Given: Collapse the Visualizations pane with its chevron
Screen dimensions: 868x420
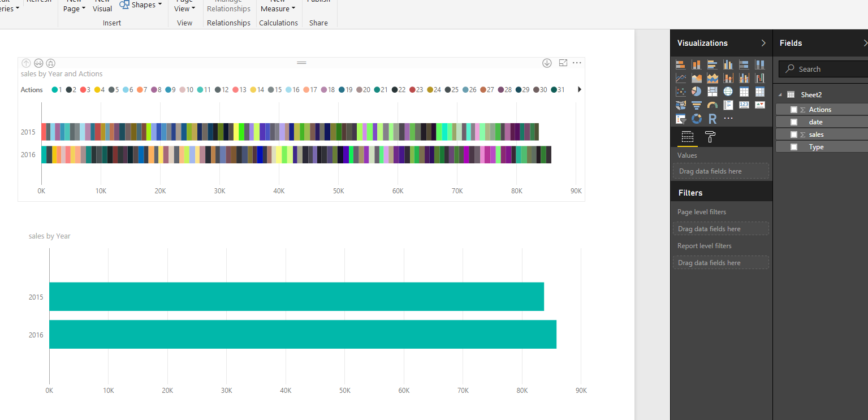Looking at the screenshot, I should point(763,43).
